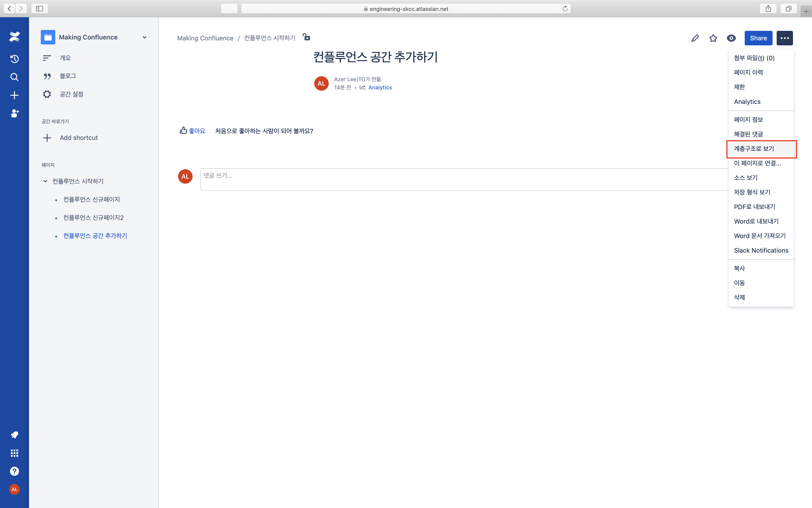Select 해결된 댓글 menu item
This screenshot has width=812, height=508.
point(761,134)
